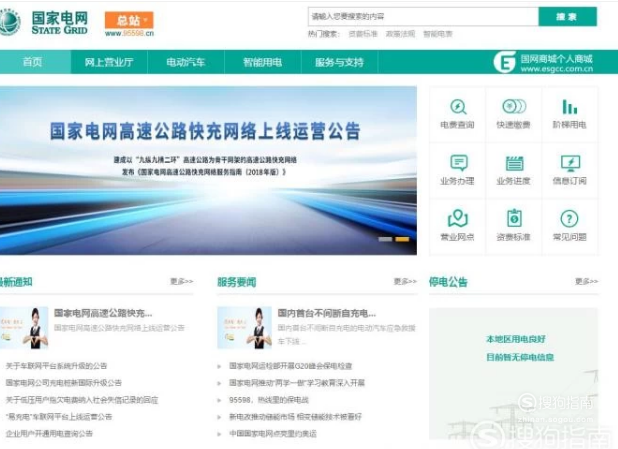Click the 停电公告 section heading

point(448,282)
